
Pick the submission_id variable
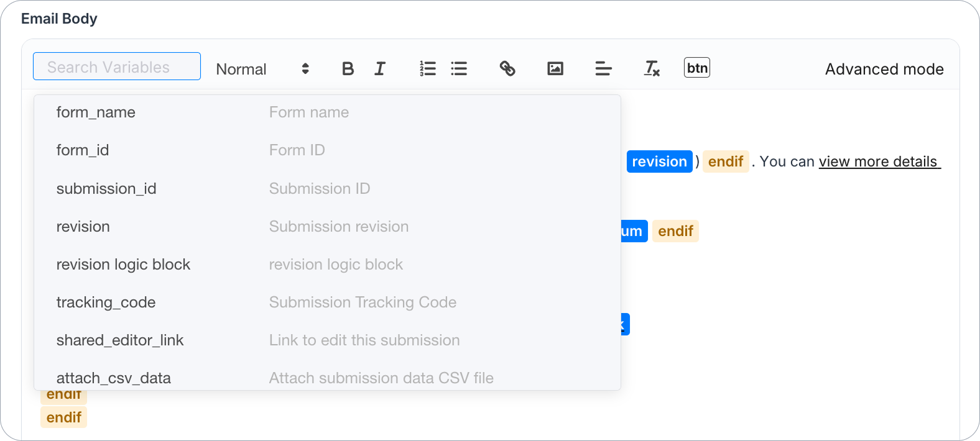click(x=327, y=188)
